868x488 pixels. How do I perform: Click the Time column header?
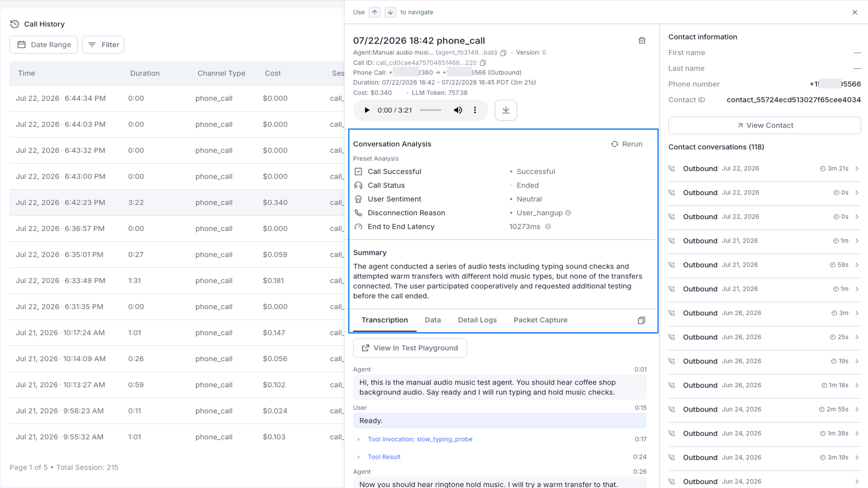coord(27,73)
